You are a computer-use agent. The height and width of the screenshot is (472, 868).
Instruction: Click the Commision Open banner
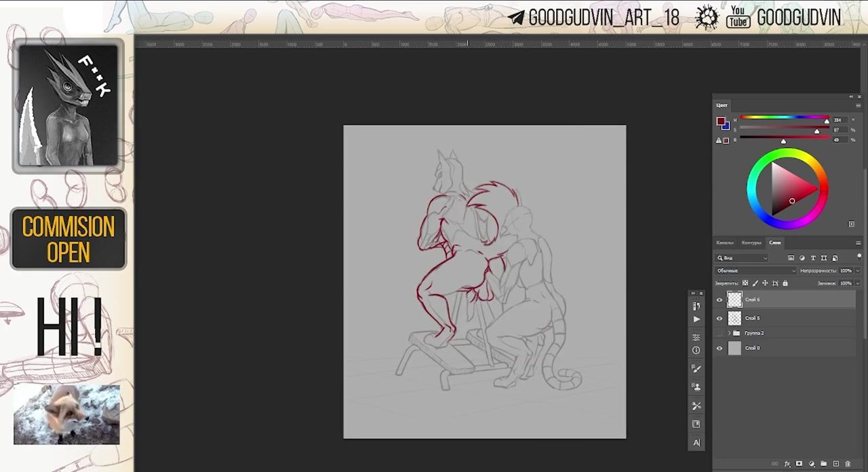coord(68,239)
